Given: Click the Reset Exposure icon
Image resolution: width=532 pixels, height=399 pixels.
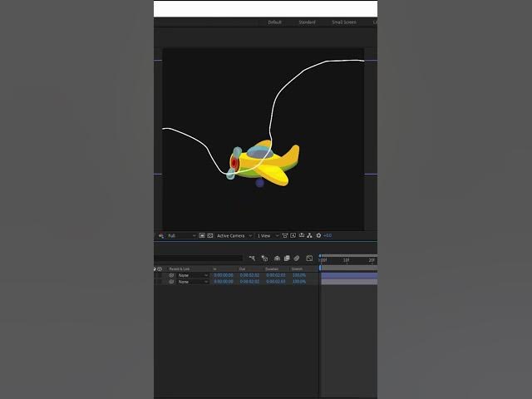Looking at the screenshot, I should coord(318,235).
